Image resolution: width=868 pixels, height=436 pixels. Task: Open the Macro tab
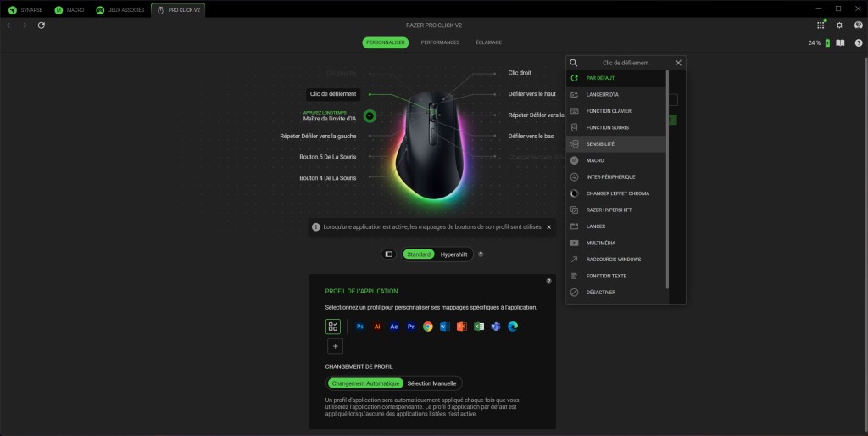click(70, 10)
